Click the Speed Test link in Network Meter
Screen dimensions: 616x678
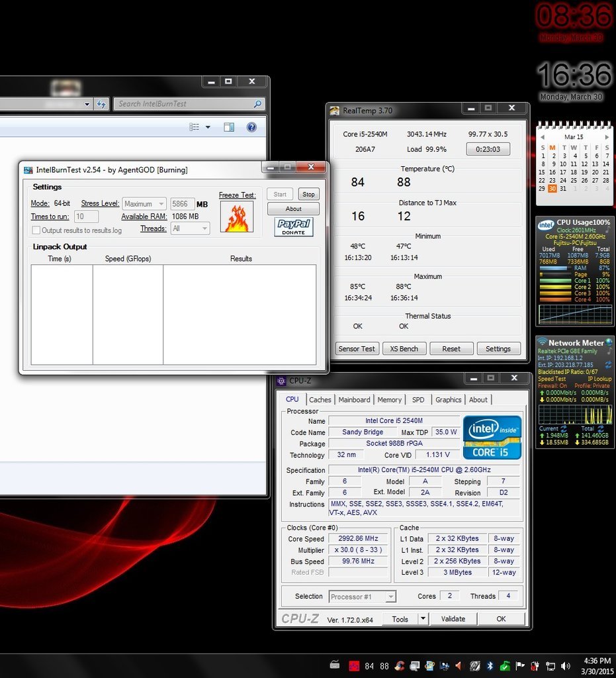coord(552,379)
